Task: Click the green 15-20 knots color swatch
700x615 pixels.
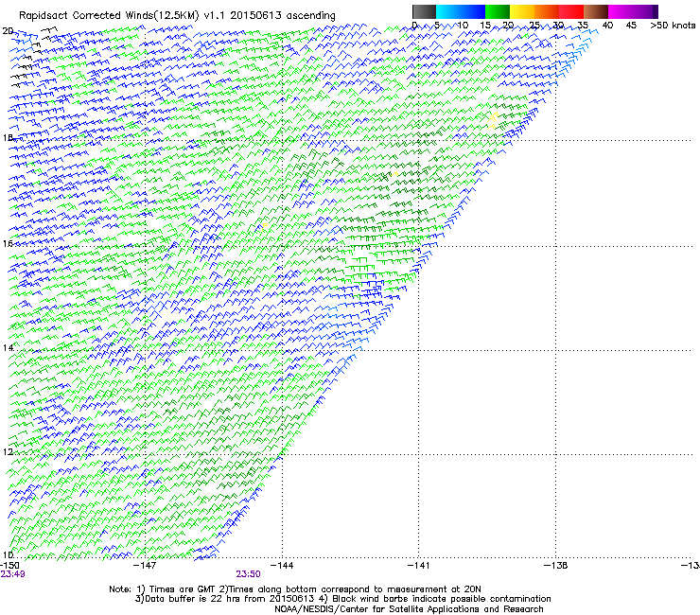Action: click(498, 11)
